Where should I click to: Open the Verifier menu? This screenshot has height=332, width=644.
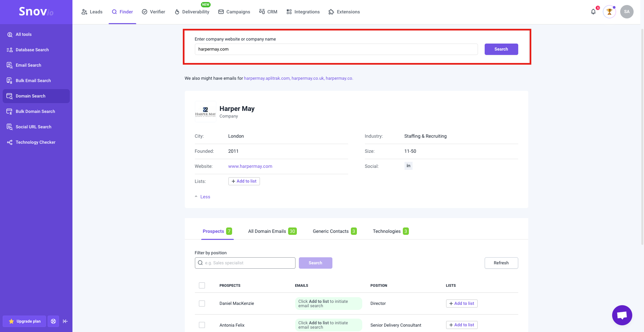[154, 12]
